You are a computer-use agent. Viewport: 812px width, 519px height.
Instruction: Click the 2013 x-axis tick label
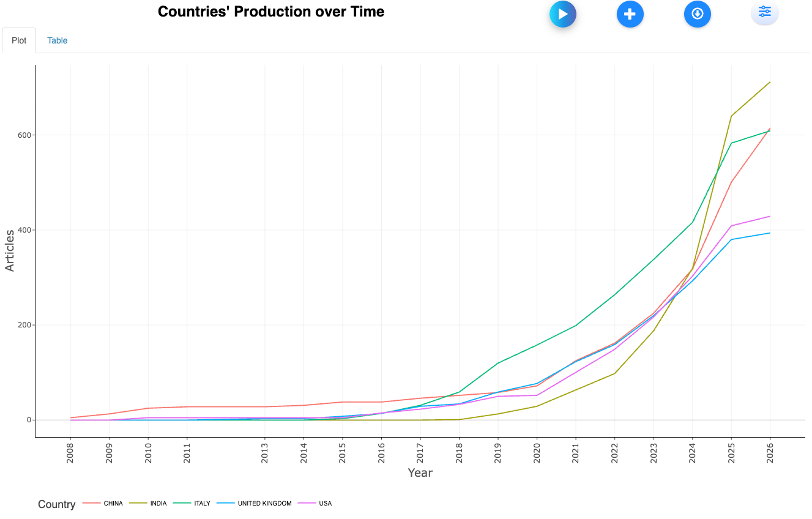264,453
